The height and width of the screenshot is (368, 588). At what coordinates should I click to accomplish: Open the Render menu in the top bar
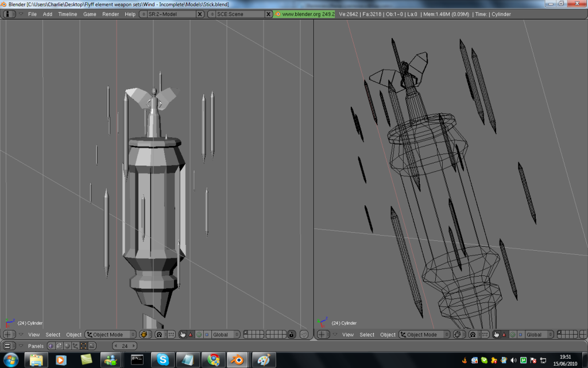[x=110, y=14]
